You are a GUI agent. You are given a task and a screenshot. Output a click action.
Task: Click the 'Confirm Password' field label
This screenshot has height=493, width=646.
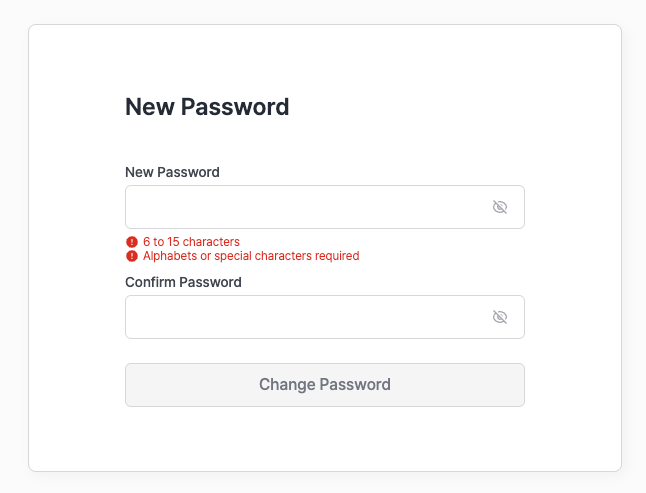pos(183,282)
